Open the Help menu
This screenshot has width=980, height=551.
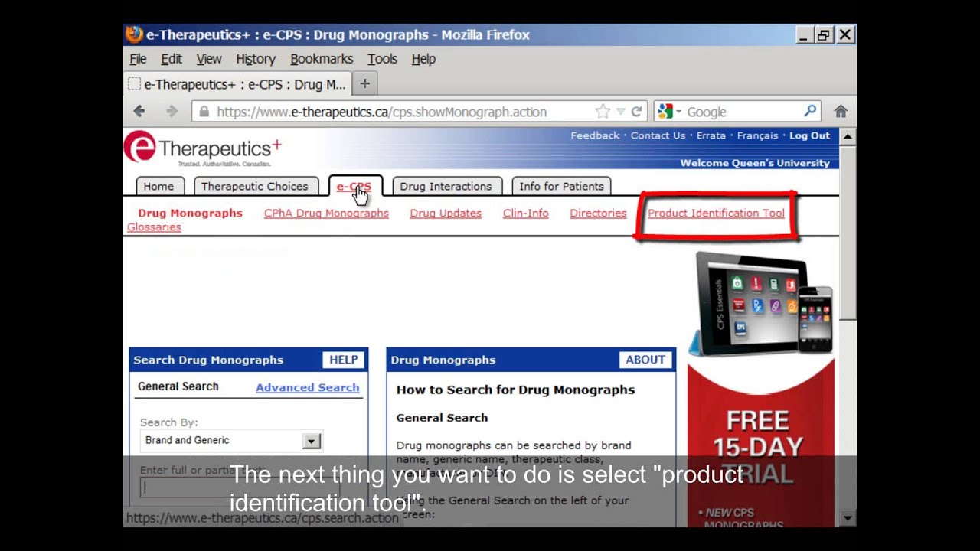click(x=423, y=59)
